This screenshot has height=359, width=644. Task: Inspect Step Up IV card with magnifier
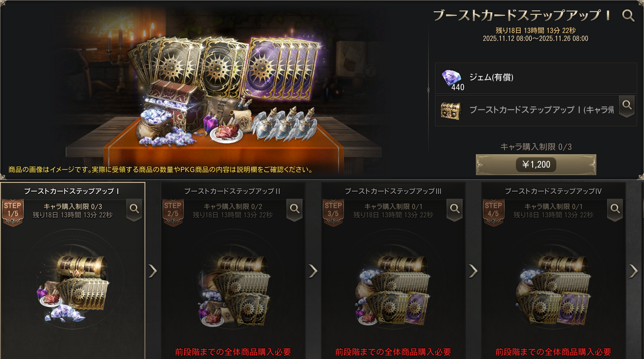615,210
